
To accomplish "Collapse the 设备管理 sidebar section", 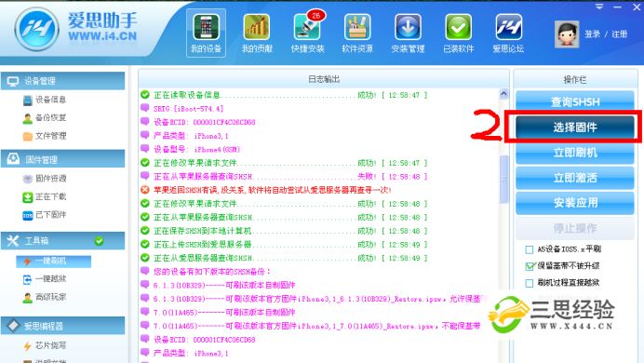I will tap(63, 81).
